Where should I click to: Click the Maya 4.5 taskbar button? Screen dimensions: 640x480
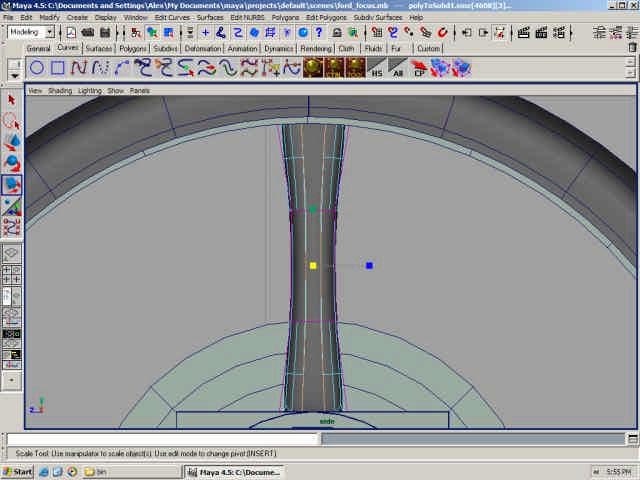[238, 471]
